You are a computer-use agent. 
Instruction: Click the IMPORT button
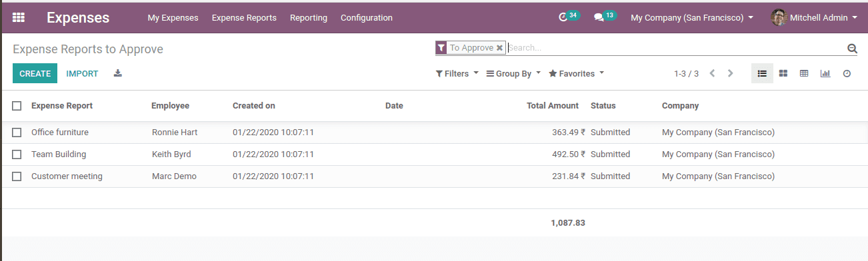82,73
